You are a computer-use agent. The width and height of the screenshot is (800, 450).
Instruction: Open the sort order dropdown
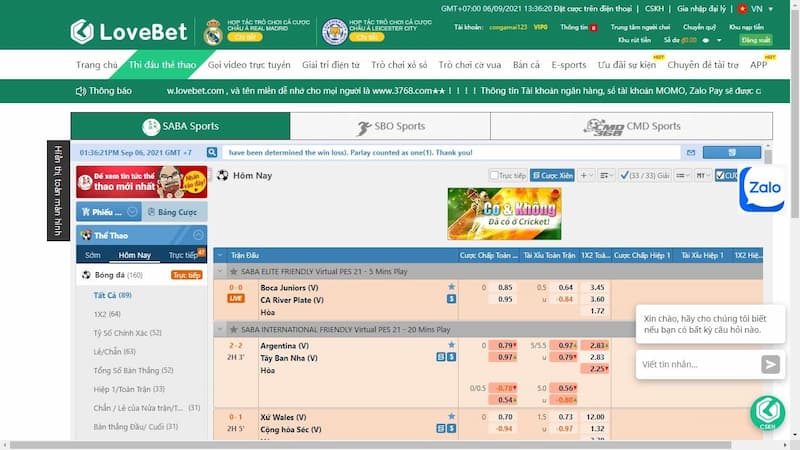607,176
